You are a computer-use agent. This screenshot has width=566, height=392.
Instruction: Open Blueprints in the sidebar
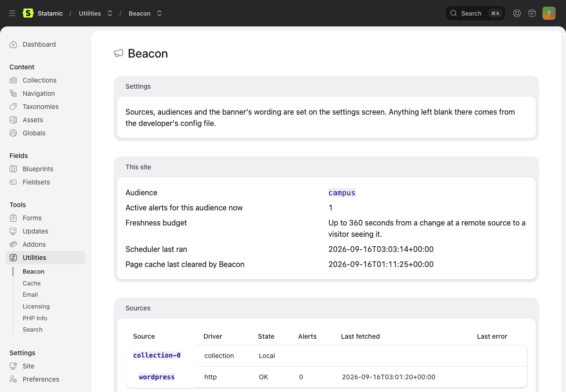(x=38, y=169)
